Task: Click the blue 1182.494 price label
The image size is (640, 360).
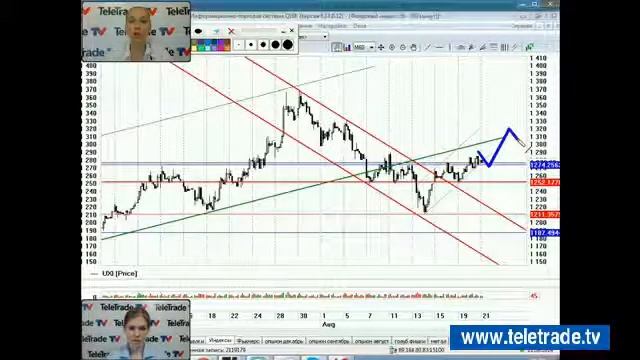Action: (544, 233)
